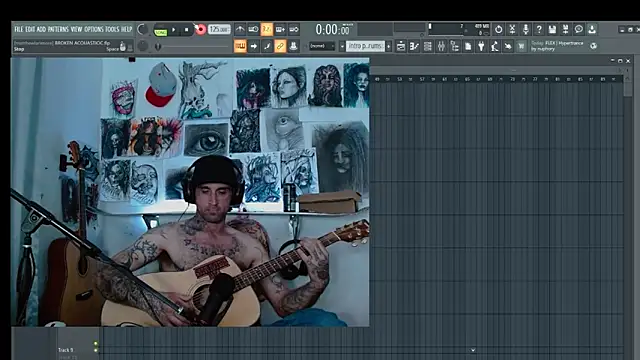Toggle the overdub blend recording icon
Image resolution: width=640 pixels, height=360 pixels.
pyautogui.click(x=280, y=29)
